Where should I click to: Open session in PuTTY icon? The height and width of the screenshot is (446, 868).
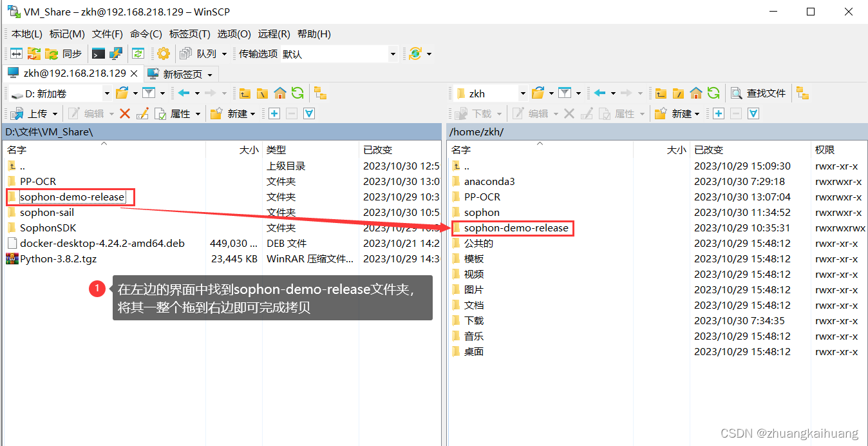point(116,53)
